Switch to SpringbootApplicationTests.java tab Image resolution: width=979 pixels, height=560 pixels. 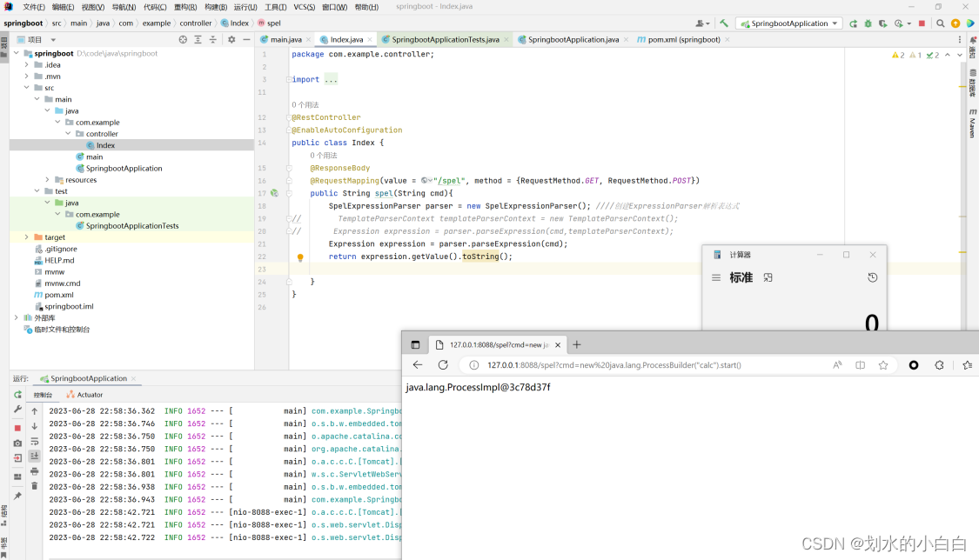(x=446, y=39)
